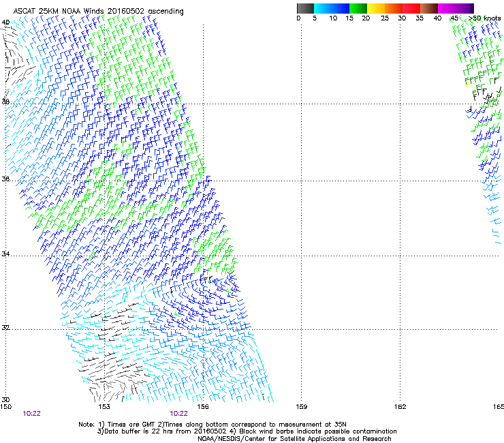This screenshot has height=443, width=504.
Task: Select the orange 25–30 knots legend segment
Action: pos(394,8)
